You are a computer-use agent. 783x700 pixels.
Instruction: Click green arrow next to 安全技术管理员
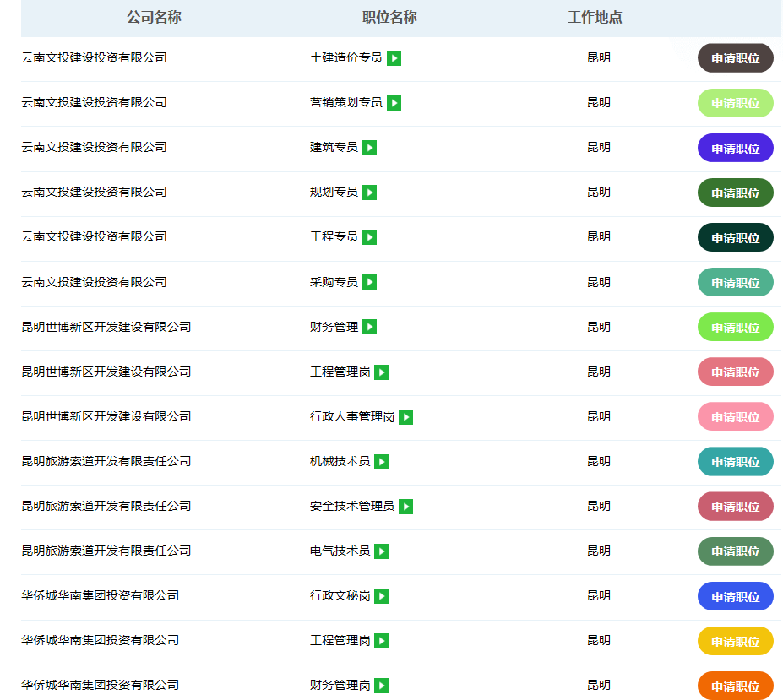tap(405, 507)
